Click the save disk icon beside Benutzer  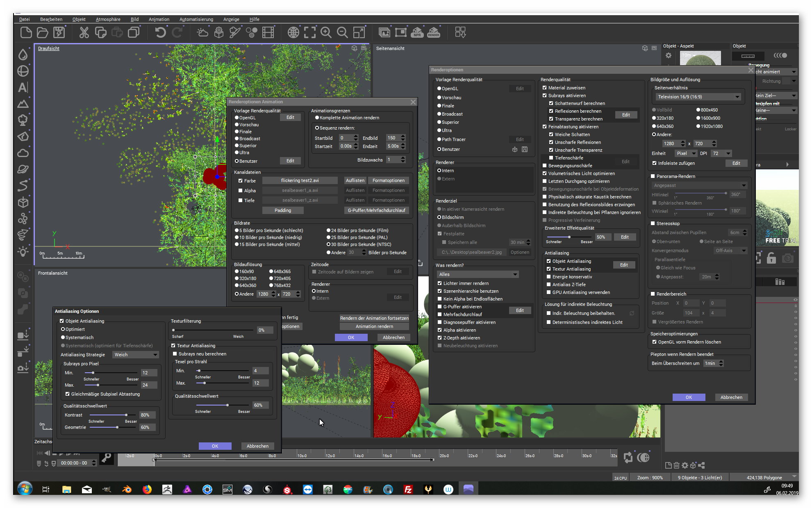(x=525, y=149)
